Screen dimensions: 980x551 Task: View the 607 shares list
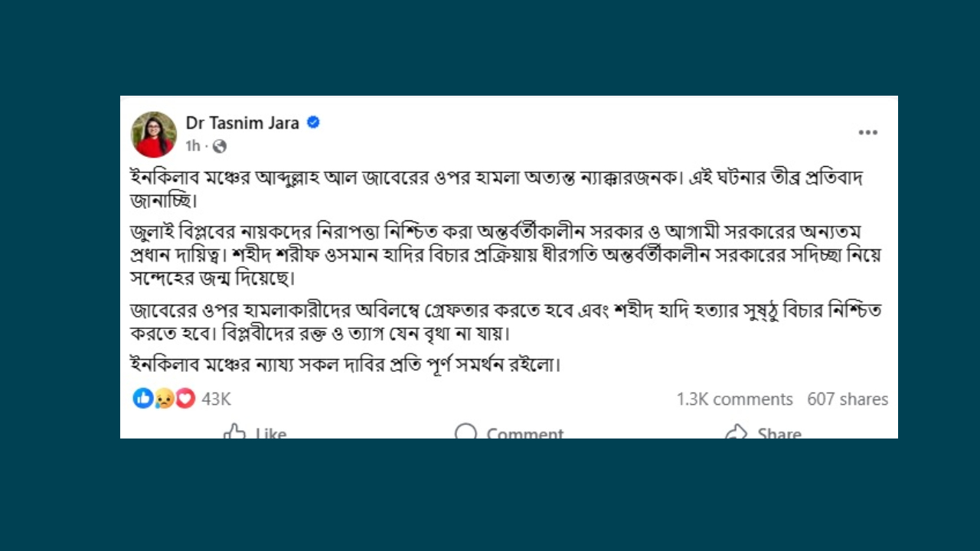848,399
